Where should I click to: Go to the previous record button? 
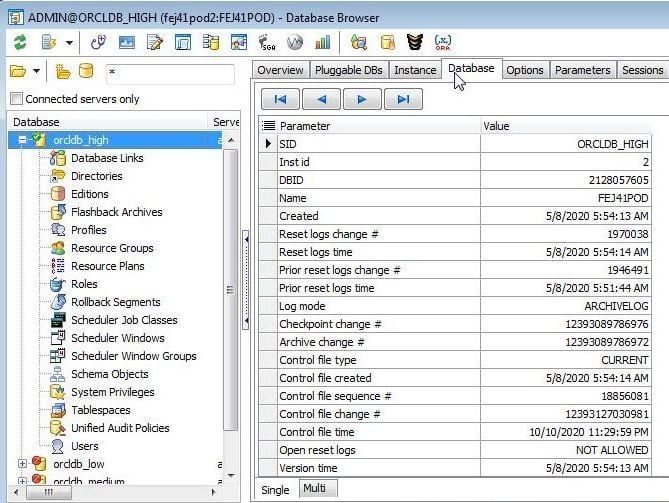(x=321, y=99)
